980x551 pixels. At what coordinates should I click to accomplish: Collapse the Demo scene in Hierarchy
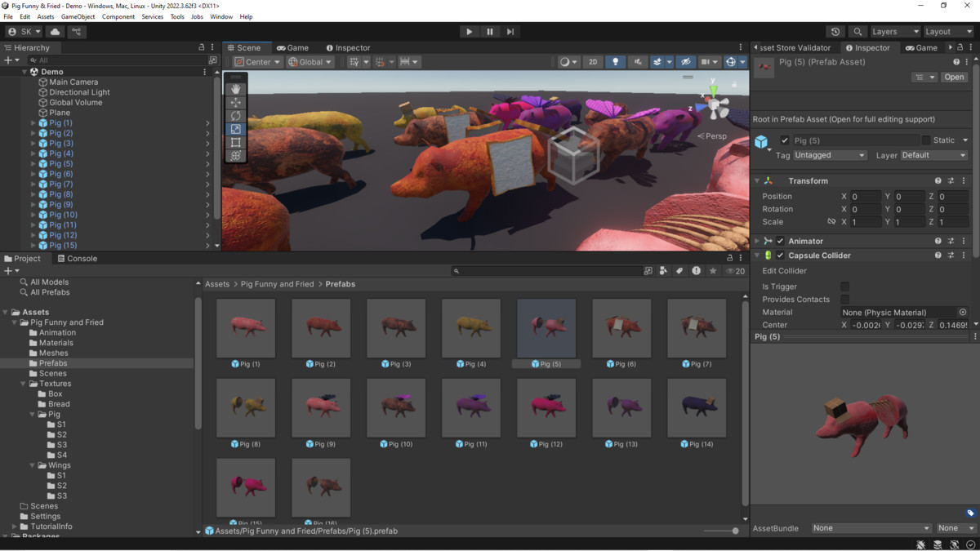[24, 72]
